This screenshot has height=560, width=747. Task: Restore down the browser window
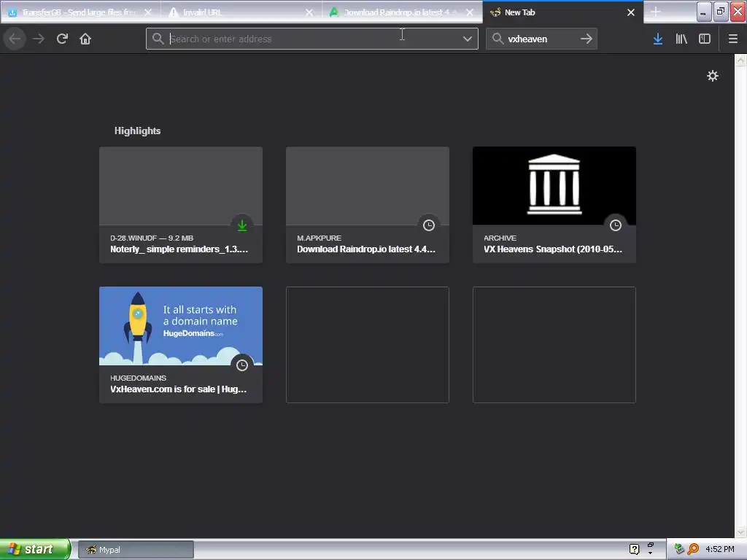point(721,12)
